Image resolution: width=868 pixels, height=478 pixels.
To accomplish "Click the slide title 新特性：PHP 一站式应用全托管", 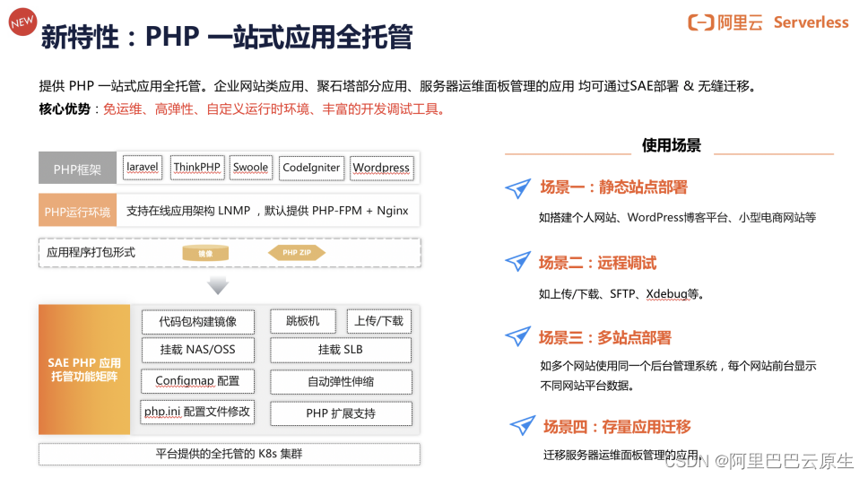I will 226,37.
